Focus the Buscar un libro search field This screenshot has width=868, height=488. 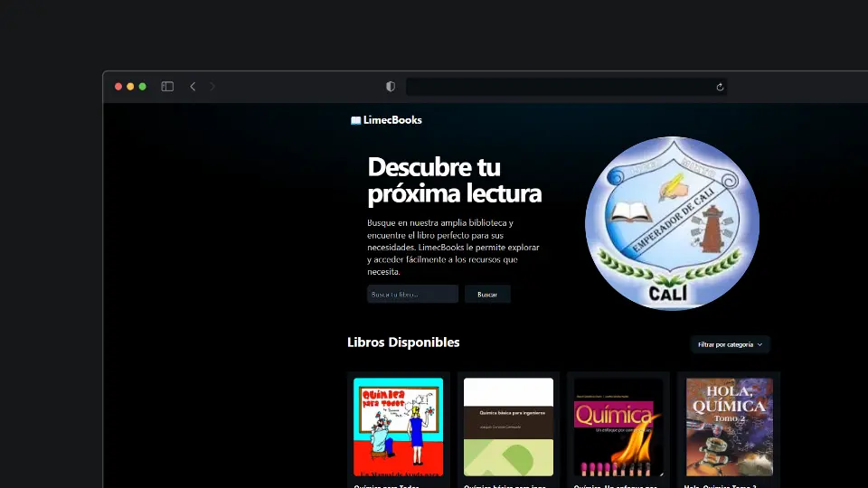point(412,295)
